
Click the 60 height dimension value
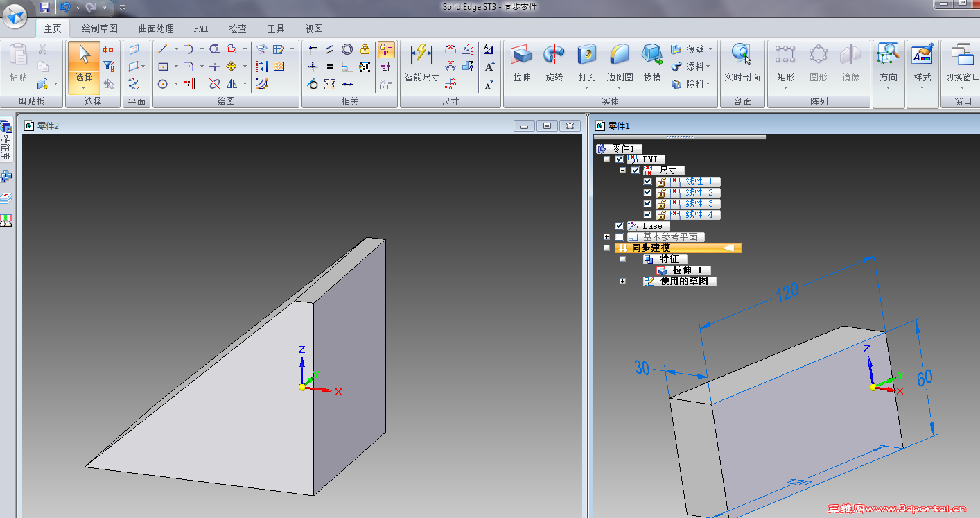pyautogui.click(x=925, y=378)
